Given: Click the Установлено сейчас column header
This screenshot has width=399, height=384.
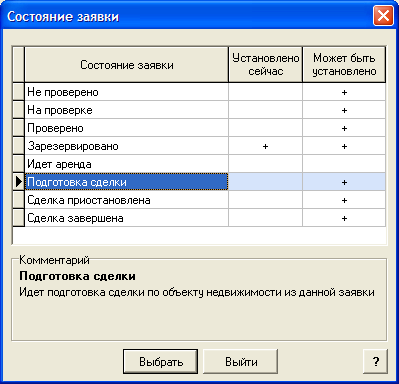Looking at the screenshot, I should [265, 65].
